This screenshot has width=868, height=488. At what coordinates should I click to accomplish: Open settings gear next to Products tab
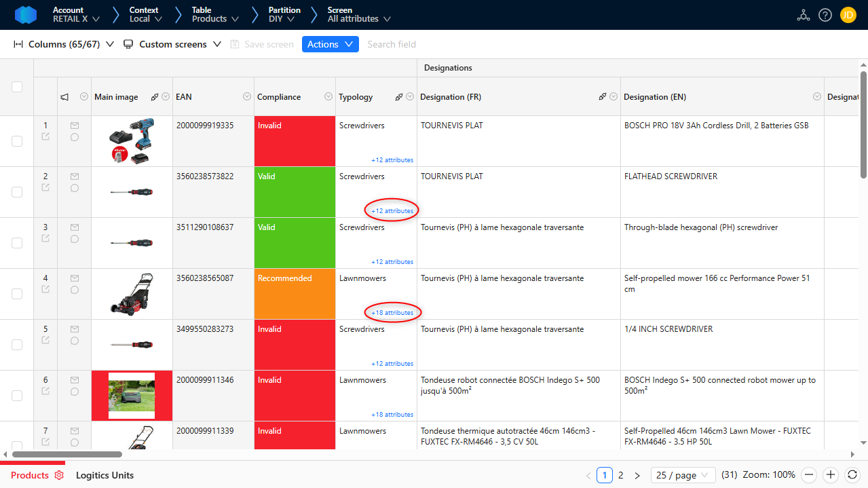(x=59, y=475)
